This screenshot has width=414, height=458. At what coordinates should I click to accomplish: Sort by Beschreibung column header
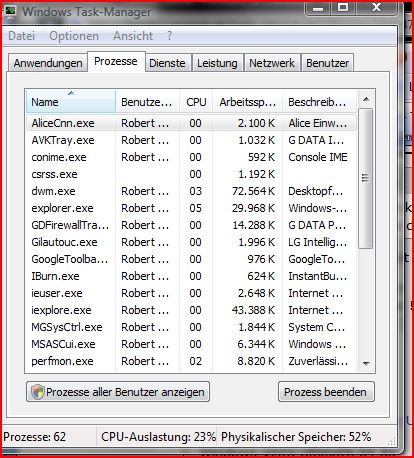(319, 102)
